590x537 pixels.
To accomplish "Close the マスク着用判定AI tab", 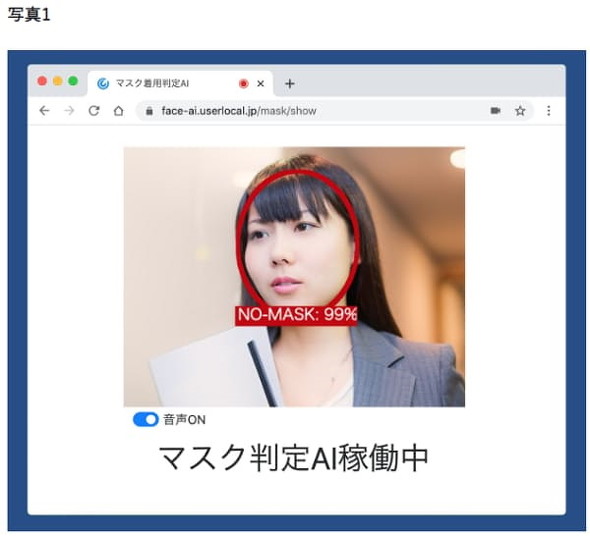I will [x=260, y=84].
